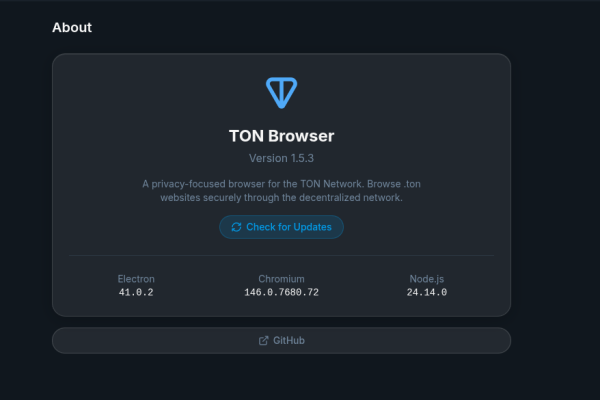
Task: Select the Electron version number 41.0.2
Action: coord(136,292)
